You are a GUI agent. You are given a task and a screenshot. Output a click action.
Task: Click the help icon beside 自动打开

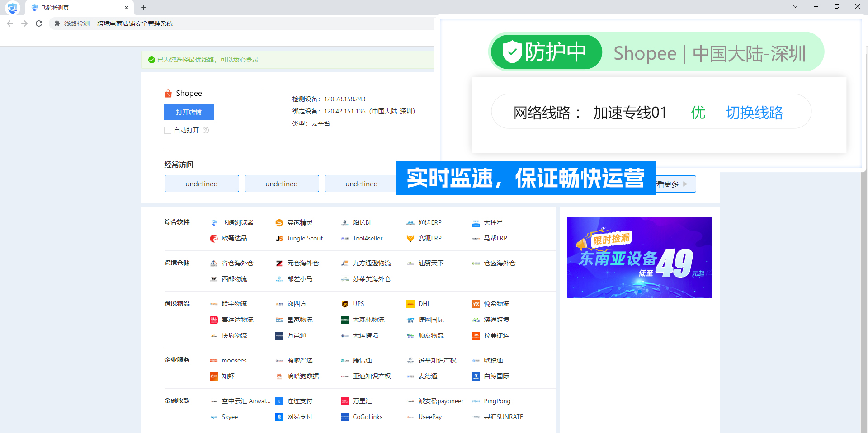pos(206,130)
